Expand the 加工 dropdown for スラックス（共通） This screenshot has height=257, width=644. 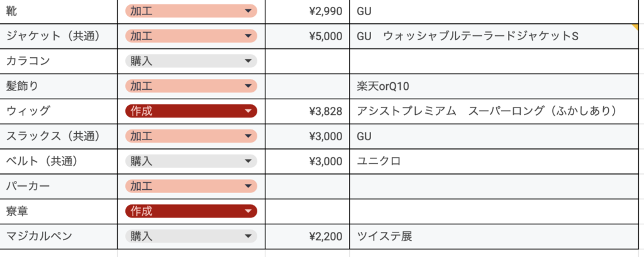(x=191, y=136)
